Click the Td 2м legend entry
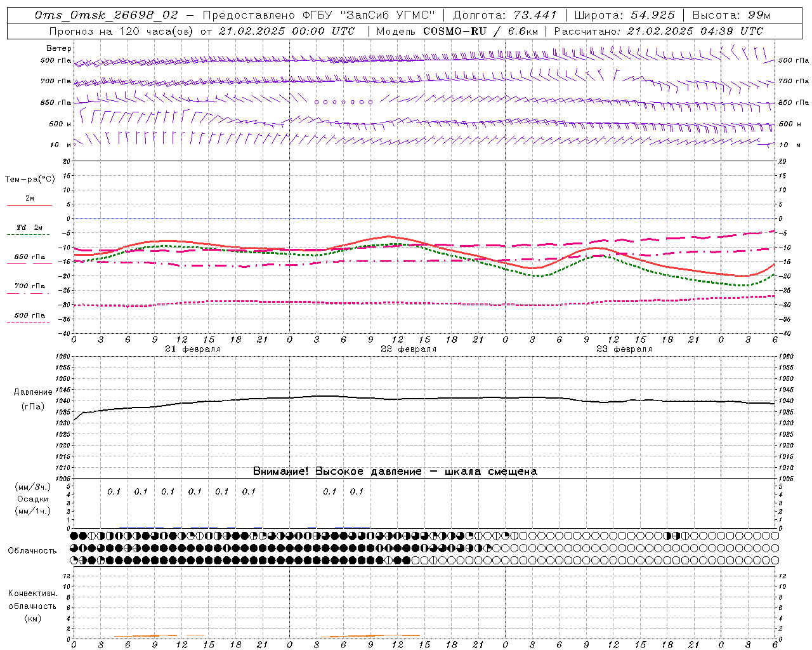Image resolution: width=812 pixels, height=650 pixels. (x=29, y=227)
